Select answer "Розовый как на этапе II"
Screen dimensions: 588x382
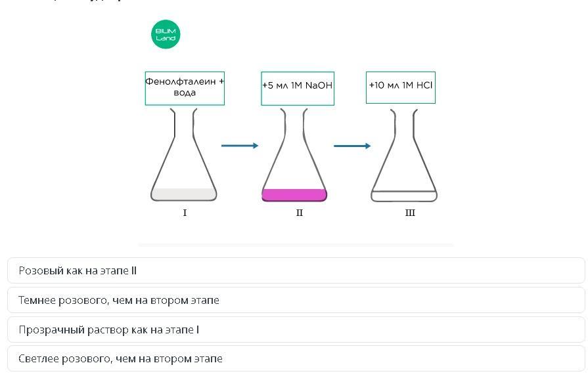[296, 270]
